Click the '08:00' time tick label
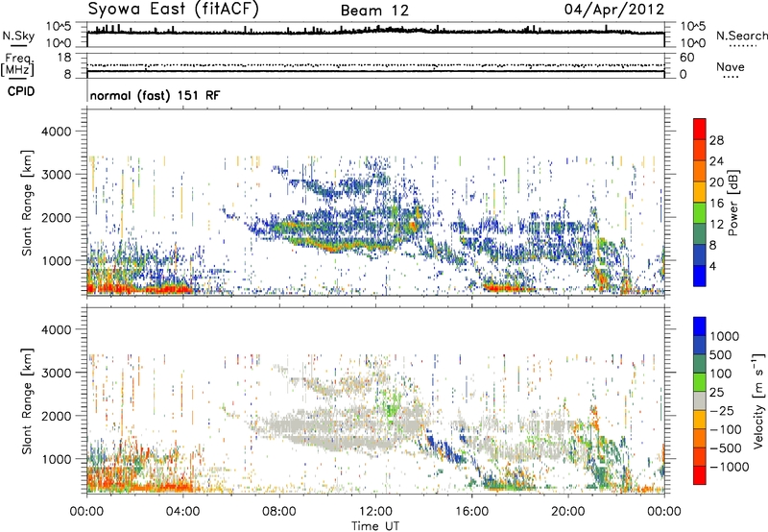The width and height of the screenshot is (768, 532). 279,512
